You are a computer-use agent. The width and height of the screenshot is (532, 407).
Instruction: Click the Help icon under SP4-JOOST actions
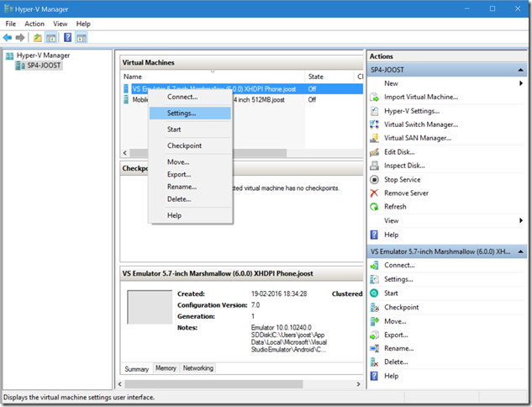374,235
